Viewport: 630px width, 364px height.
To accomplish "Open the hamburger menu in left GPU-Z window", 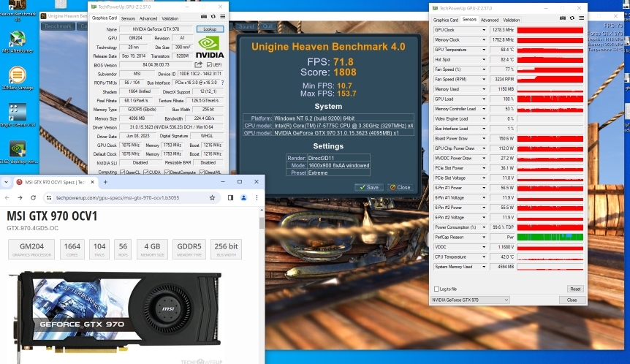I will click(x=223, y=17).
